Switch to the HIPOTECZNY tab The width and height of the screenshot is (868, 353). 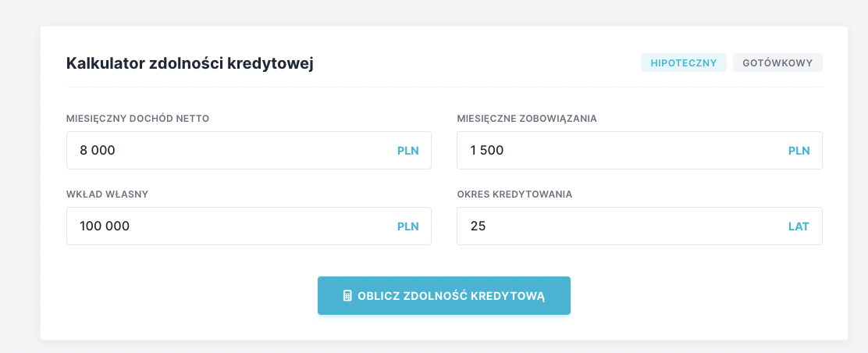click(x=683, y=63)
